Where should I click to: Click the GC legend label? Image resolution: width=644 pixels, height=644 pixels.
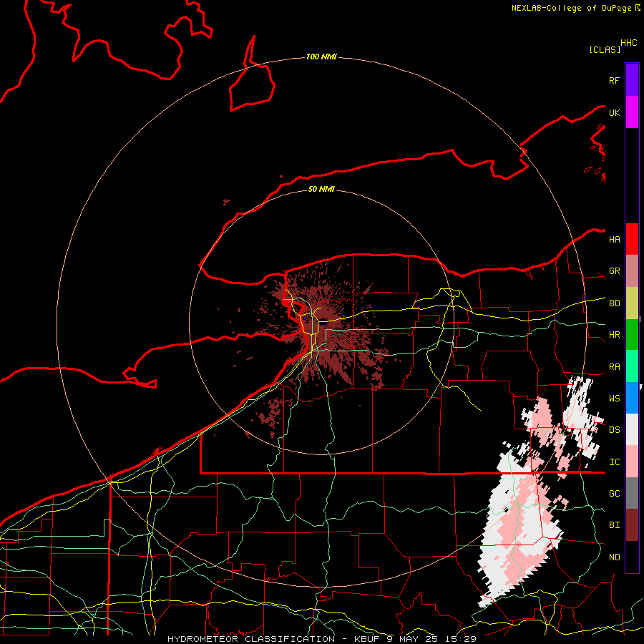(x=615, y=494)
